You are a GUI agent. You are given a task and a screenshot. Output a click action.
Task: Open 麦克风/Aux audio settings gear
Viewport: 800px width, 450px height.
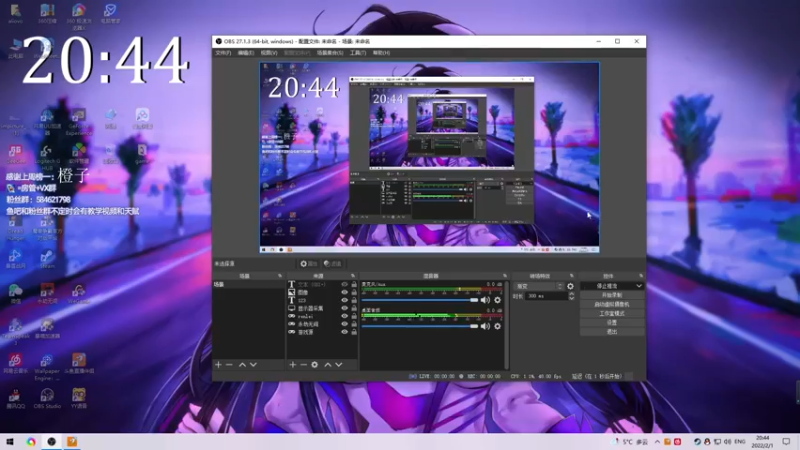(497, 300)
